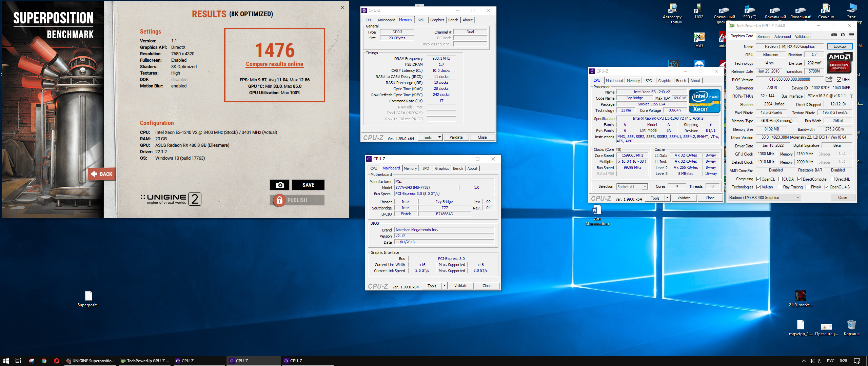Select the mgsvtpp_1... desktop file
This screenshot has height=366, width=868.
point(801,328)
